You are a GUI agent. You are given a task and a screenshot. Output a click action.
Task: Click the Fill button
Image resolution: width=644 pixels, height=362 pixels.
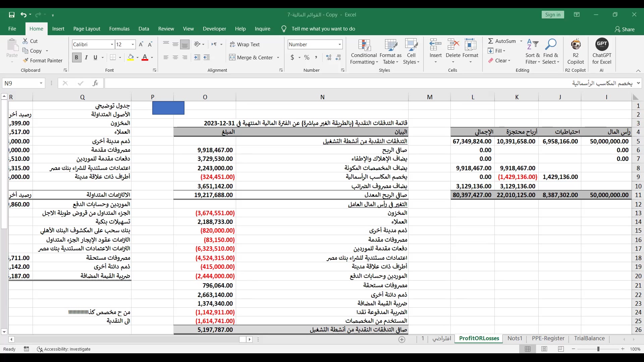[x=496, y=51]
